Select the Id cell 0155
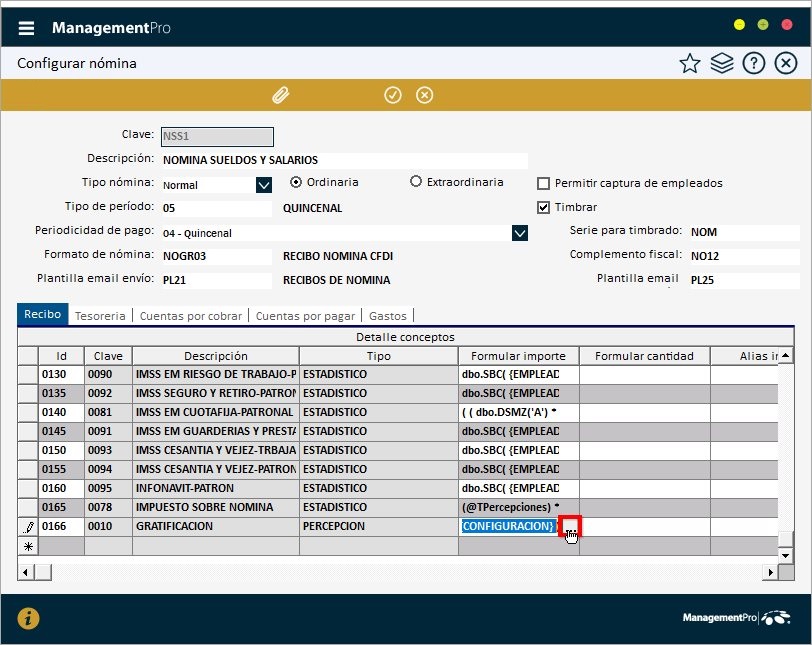 [61, 469]
